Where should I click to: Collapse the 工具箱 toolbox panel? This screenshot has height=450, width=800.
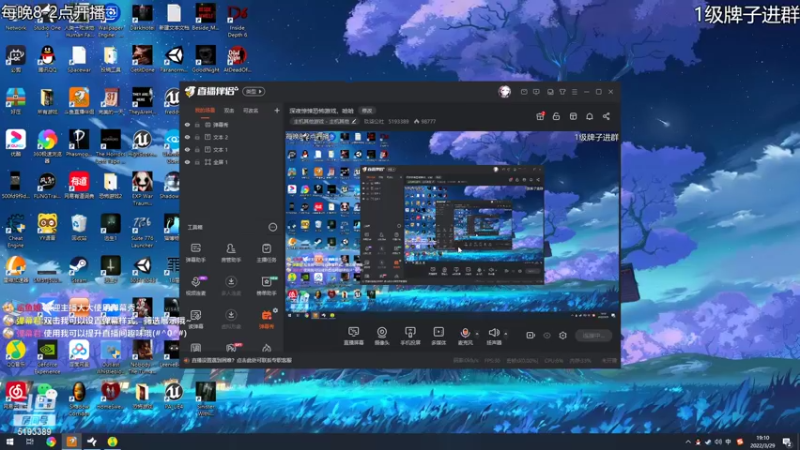(273, 227)
